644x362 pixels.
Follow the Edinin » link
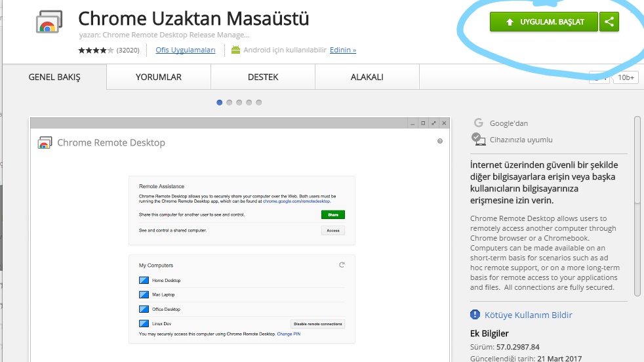pyautogui.click(x=343, y=50)
